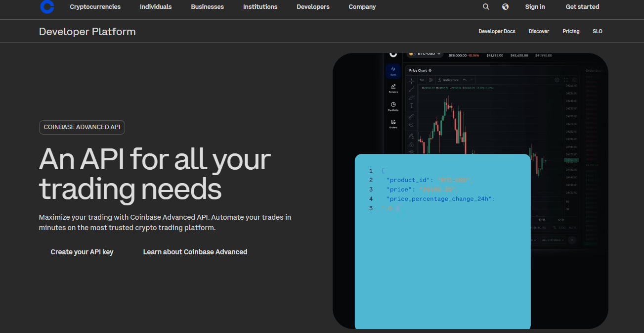
Task: Open the Developer Docs link
Action: [497, 31]
